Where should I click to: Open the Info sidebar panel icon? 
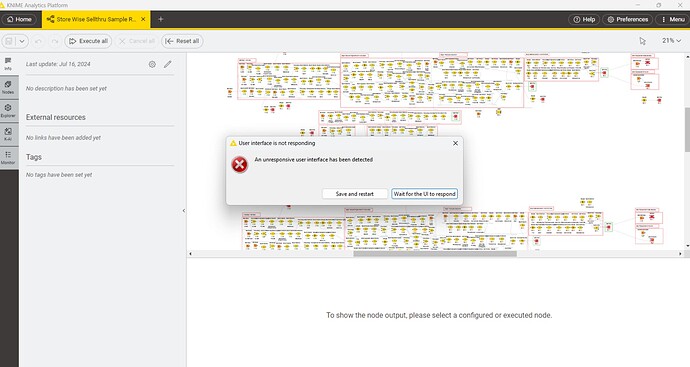8,64
